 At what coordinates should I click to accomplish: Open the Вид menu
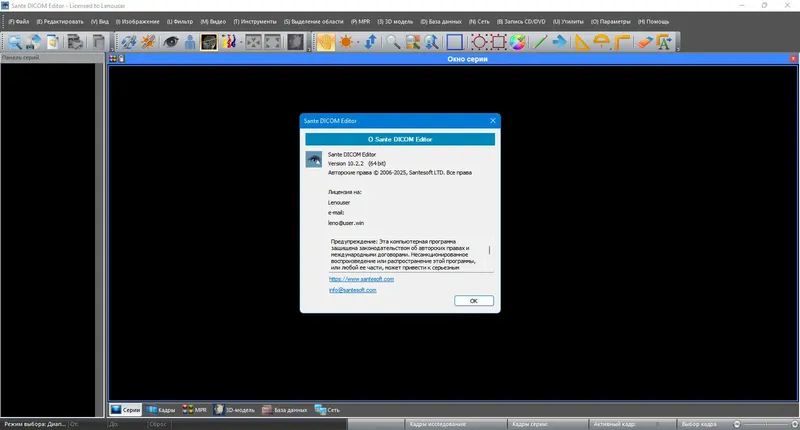pos(99,21)
